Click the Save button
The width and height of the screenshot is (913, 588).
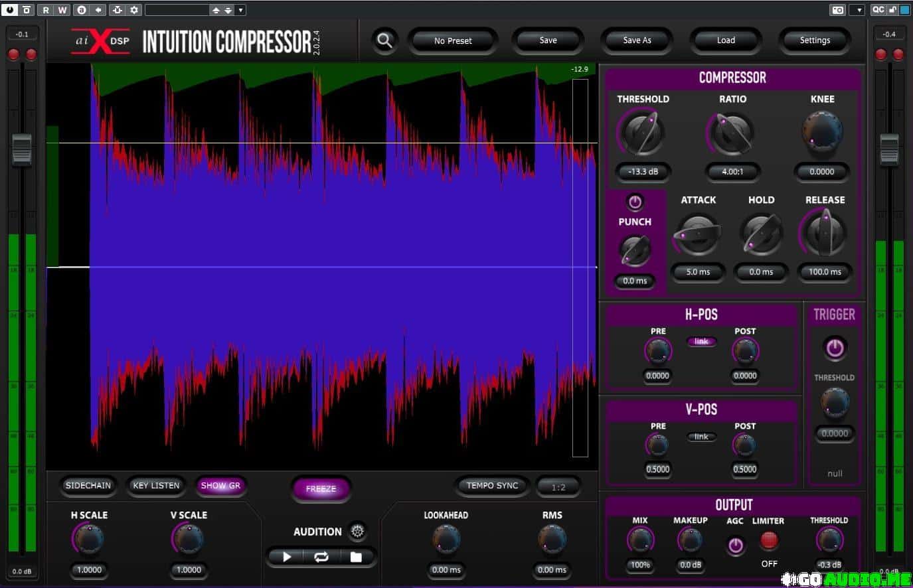coord(548,40)
